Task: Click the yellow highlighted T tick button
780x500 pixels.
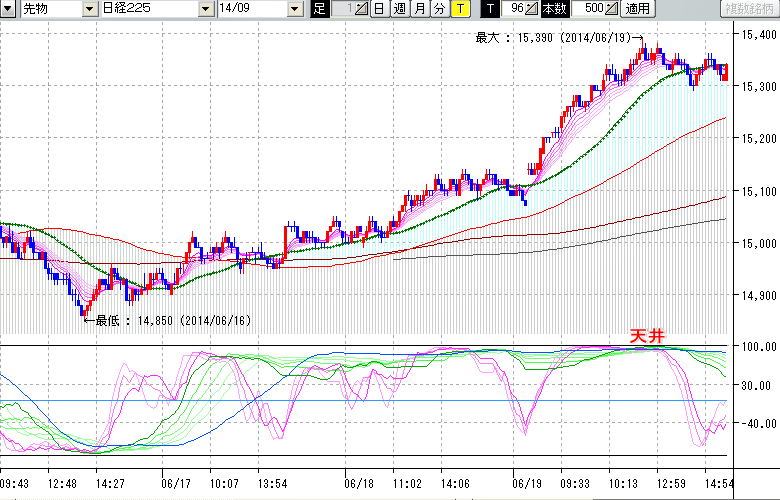Action: pyautogui.click(x=459, y=9)
